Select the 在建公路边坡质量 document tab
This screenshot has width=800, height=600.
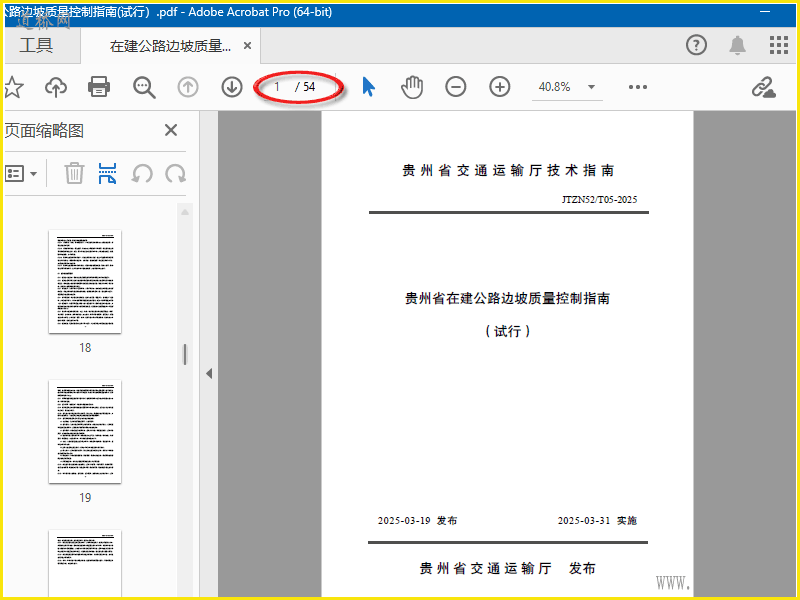(170, 46)
